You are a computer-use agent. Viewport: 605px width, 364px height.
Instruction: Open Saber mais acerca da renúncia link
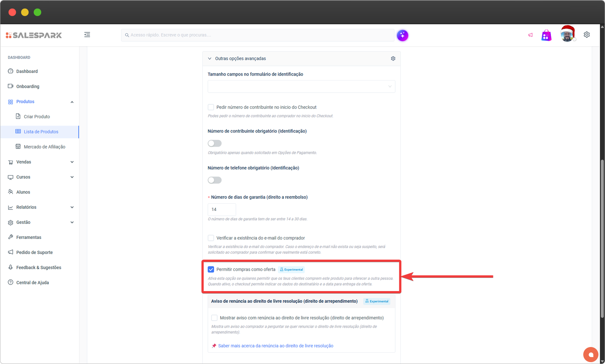[275, 346]
